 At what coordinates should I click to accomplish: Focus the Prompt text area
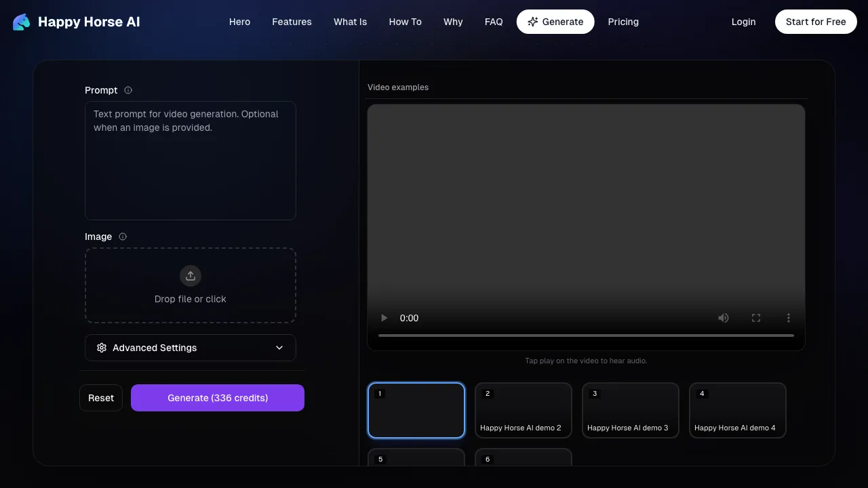[191, 161]
